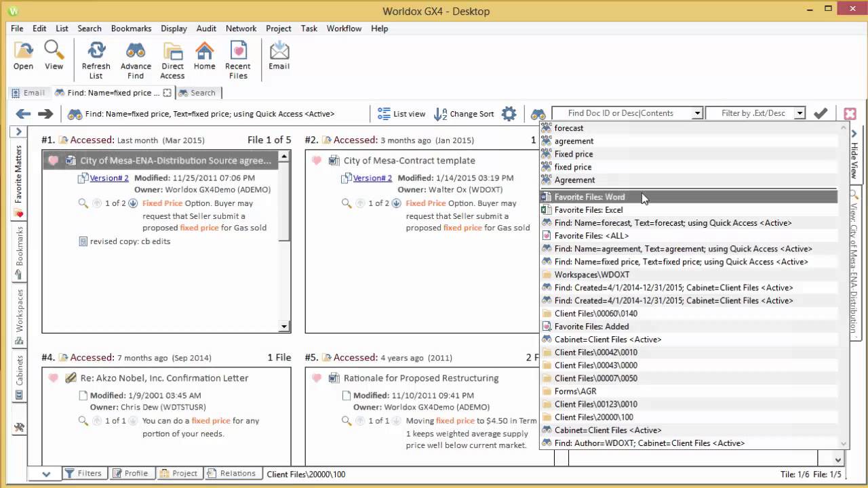Open the Workflow menu
868x488 pixels.
(x=344, y=28)
